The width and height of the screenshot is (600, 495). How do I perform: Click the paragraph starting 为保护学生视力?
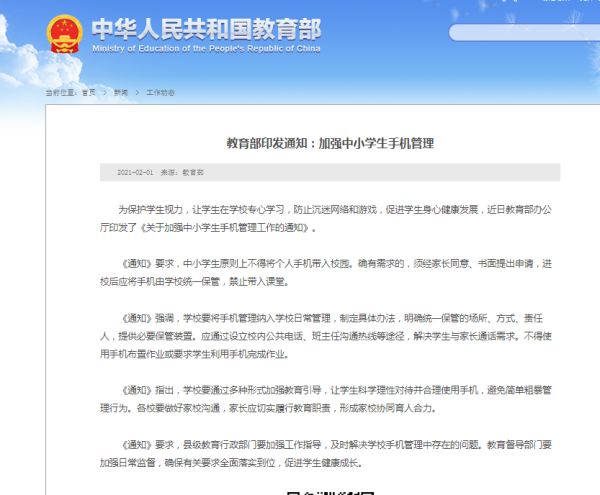pos(326,219)
